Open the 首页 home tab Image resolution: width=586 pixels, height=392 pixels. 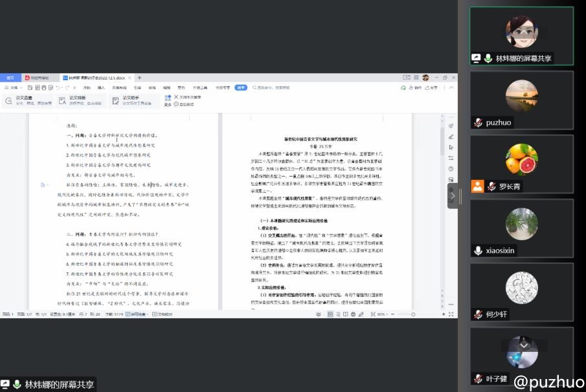click(10, 78)
